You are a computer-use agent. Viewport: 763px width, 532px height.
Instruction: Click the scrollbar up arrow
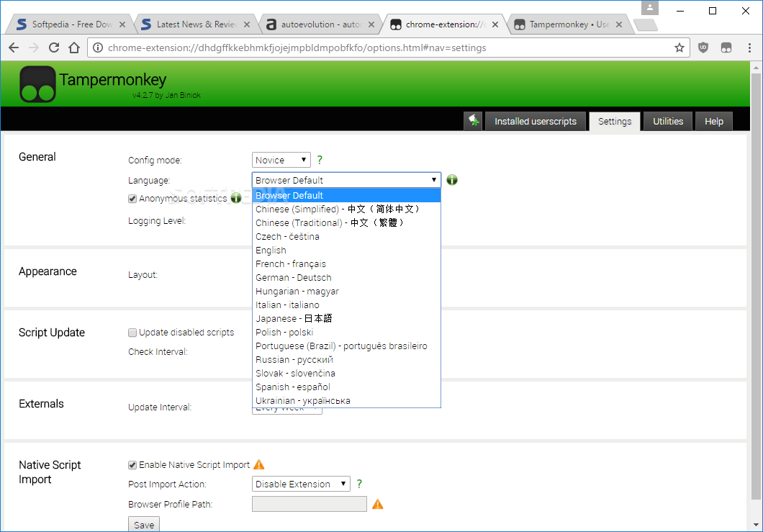[x=756, y=67]
